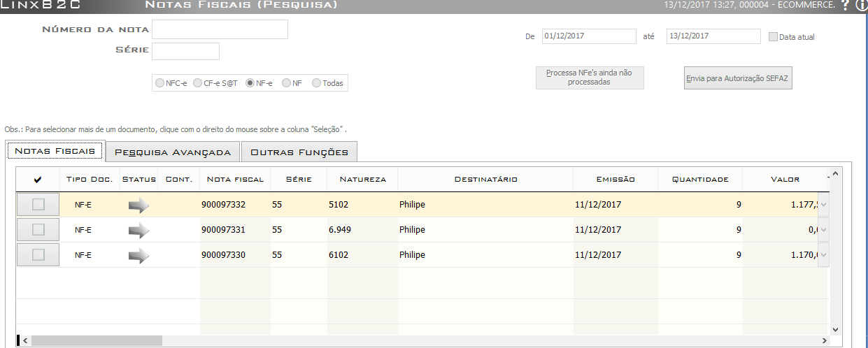
Task: Click natureza value 6102
Action: click(x=339, y=255)
